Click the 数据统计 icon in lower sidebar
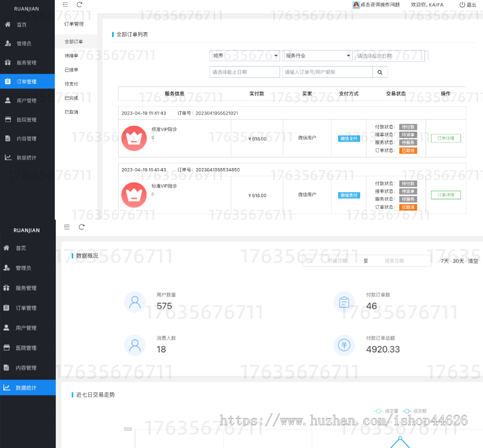 [6, 387]
